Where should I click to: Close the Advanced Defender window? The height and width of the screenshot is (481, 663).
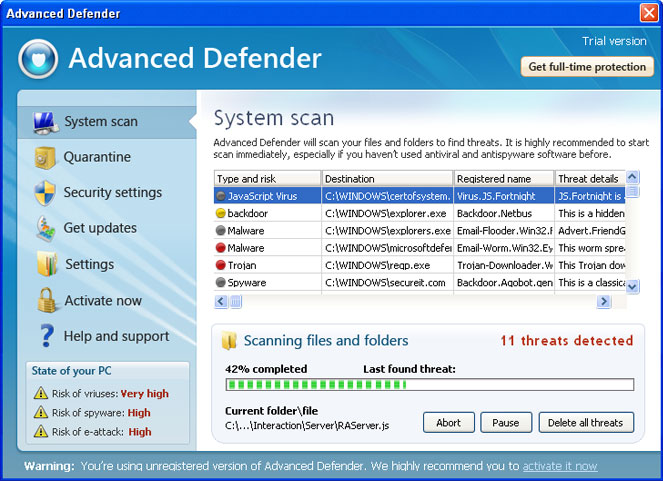tap(649, 13)
